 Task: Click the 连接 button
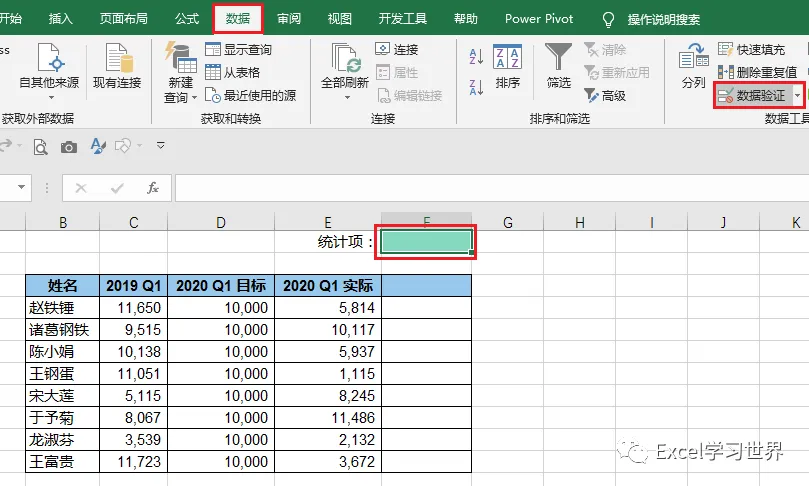(x=396, y=50)
